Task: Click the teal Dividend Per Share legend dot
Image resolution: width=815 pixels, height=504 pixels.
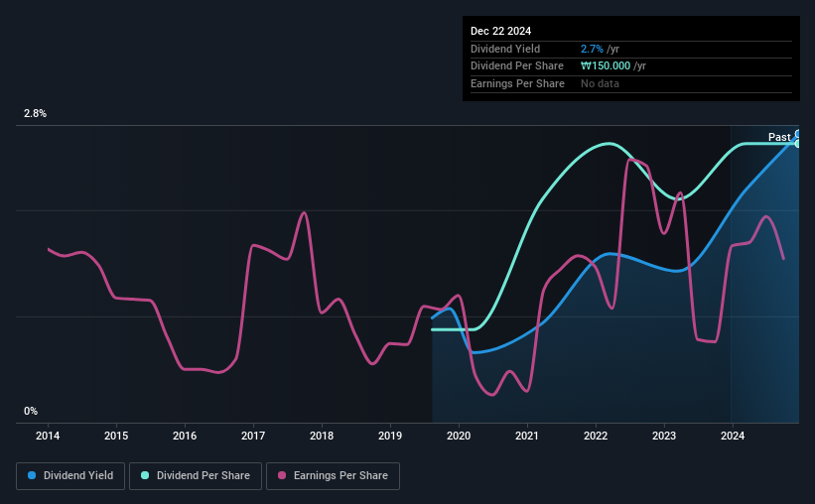Action: coord(145,475)
